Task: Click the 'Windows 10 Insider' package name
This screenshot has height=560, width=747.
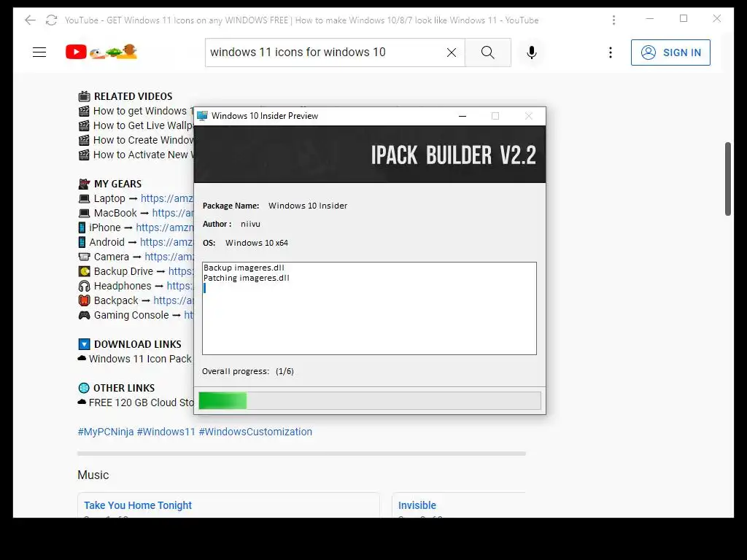Action: pyautogui.click(x=308, y=206)
